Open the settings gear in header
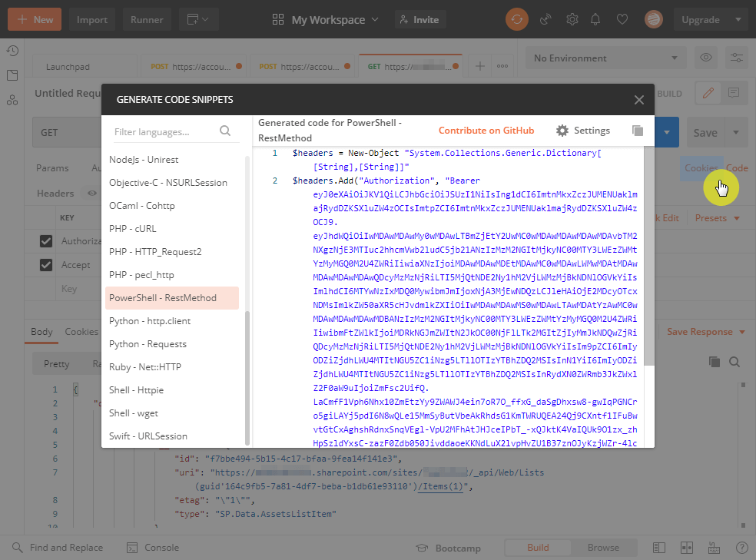Viewport: 756px width, 560px height. tap(572, 20)
